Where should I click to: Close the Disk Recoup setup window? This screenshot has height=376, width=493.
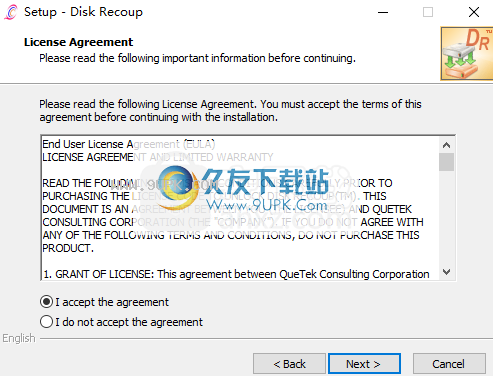tap(474, 12)
